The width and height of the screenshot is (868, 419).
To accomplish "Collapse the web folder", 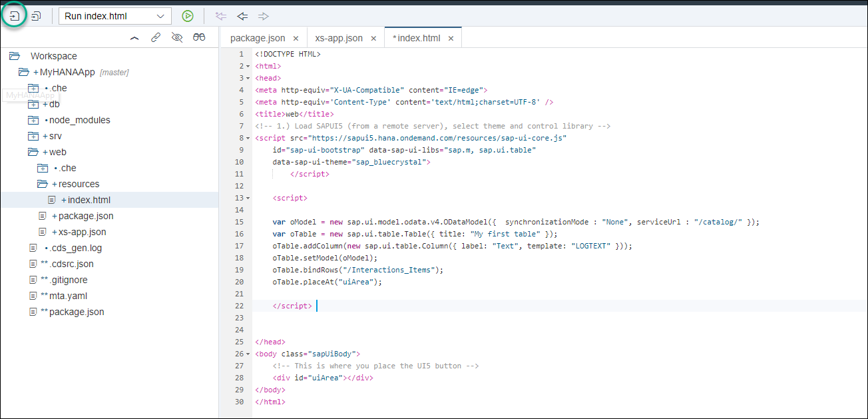I will pos(33,152).
